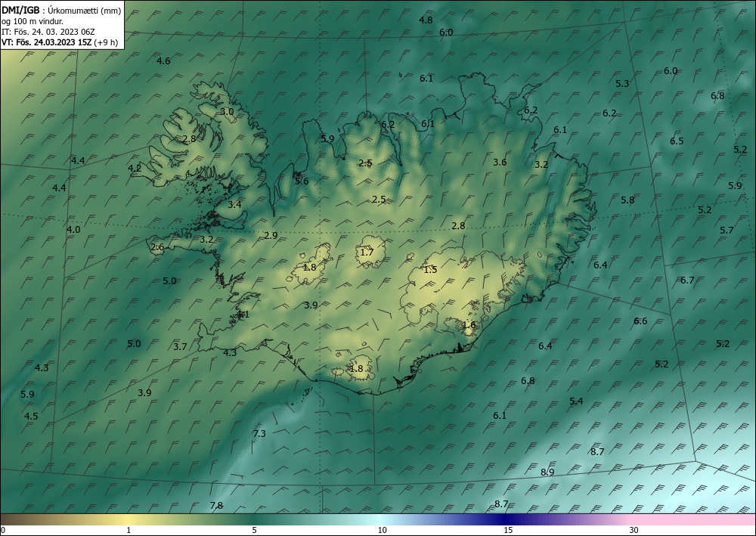756x536 pixels.
Task: Click the 4.6 value label
Action: 163,60
